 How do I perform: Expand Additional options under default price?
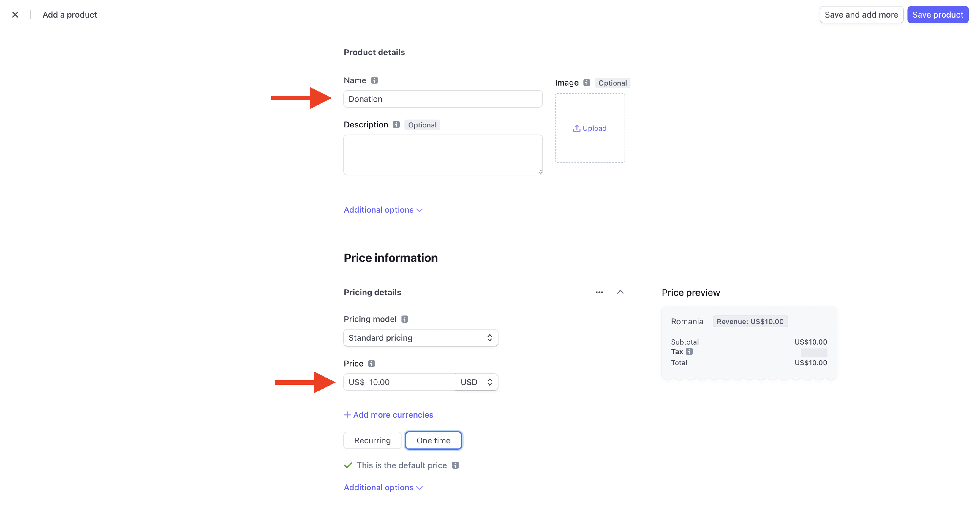click(x=383, y=488)
